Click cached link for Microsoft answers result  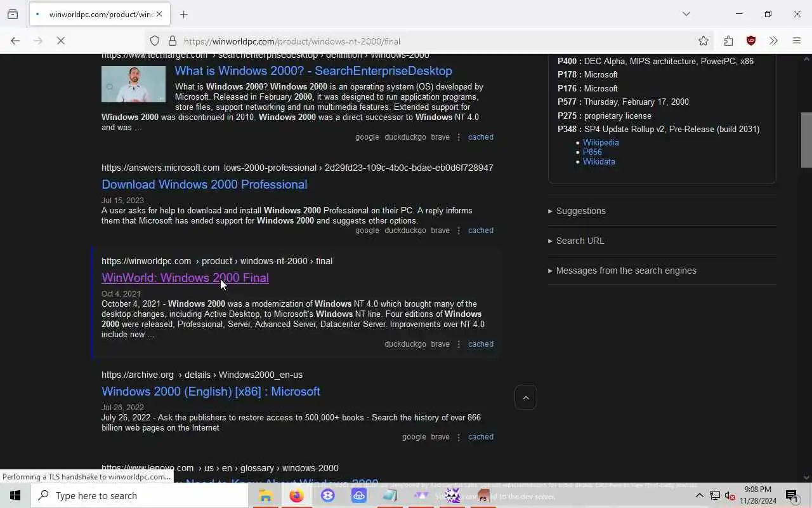point(480,231)
